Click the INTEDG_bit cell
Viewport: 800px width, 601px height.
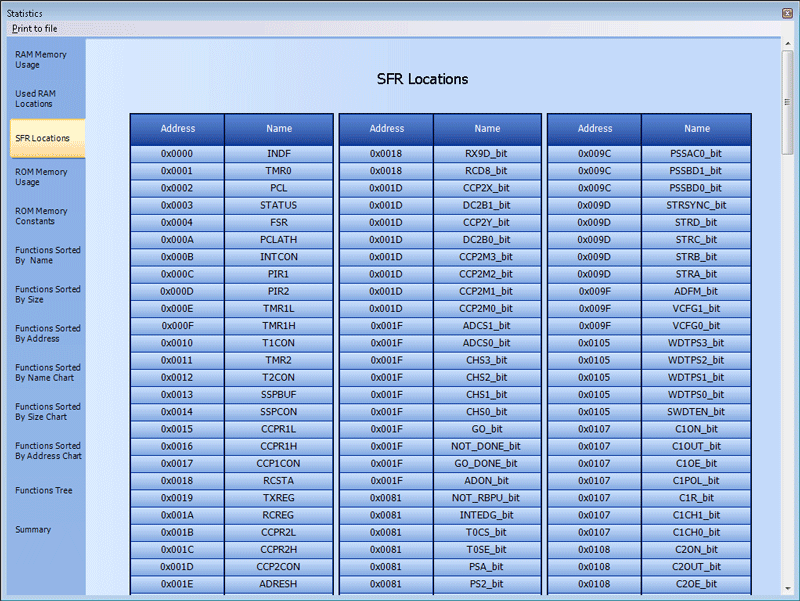point(487,515)
